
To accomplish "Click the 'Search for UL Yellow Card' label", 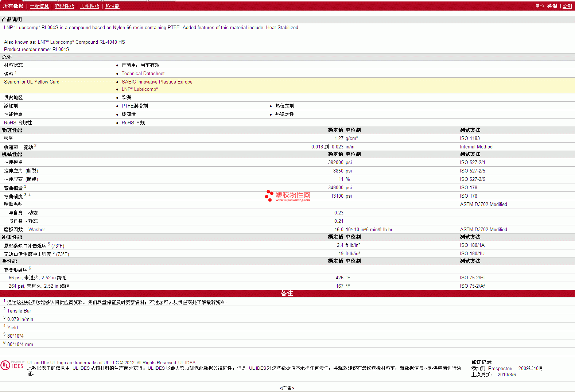I will point(32,82).
